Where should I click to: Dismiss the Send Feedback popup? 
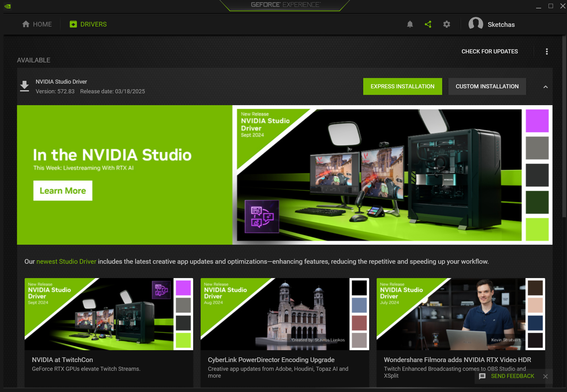[545, 376]
